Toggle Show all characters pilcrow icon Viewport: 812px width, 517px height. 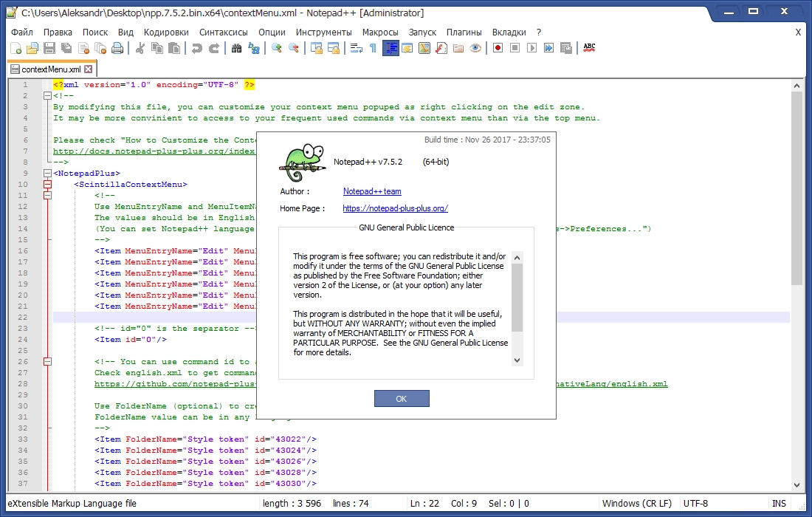pyautogui.click(x=373, y=48)
